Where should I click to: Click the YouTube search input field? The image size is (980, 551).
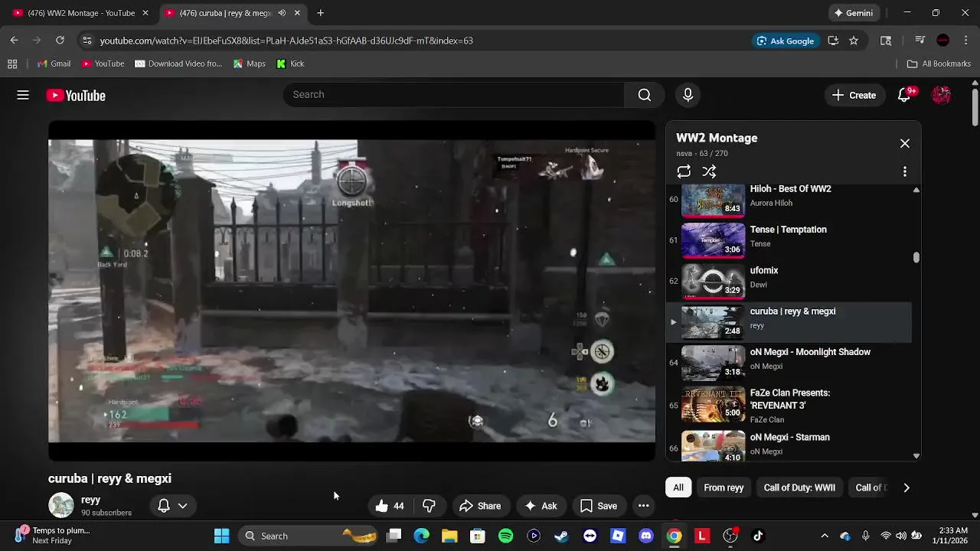pyautogui.click(x=454, y=95)
